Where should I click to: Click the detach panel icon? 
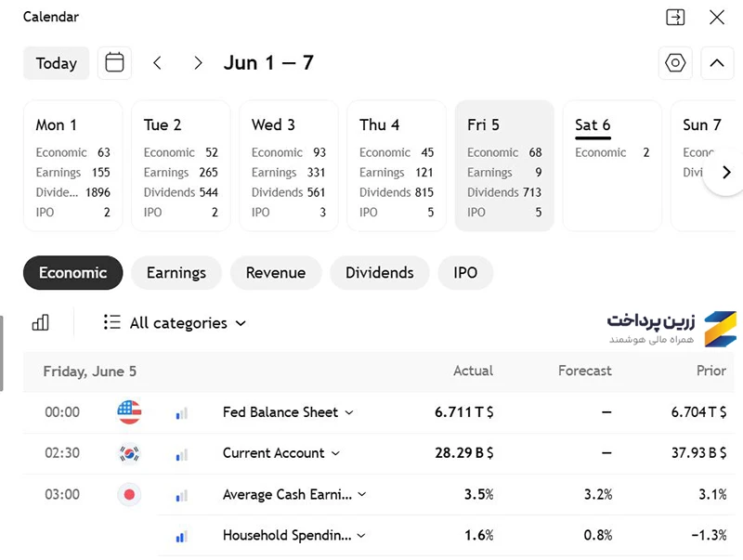675,17
